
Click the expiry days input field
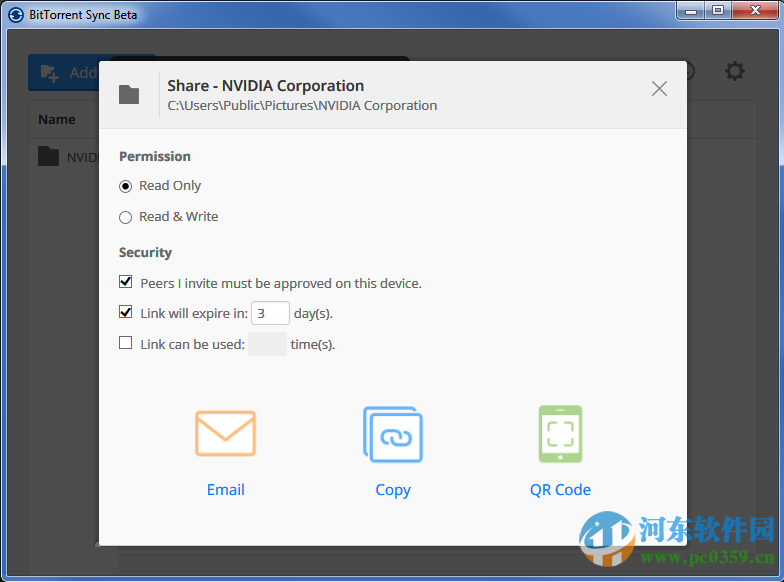coord(270,314)
